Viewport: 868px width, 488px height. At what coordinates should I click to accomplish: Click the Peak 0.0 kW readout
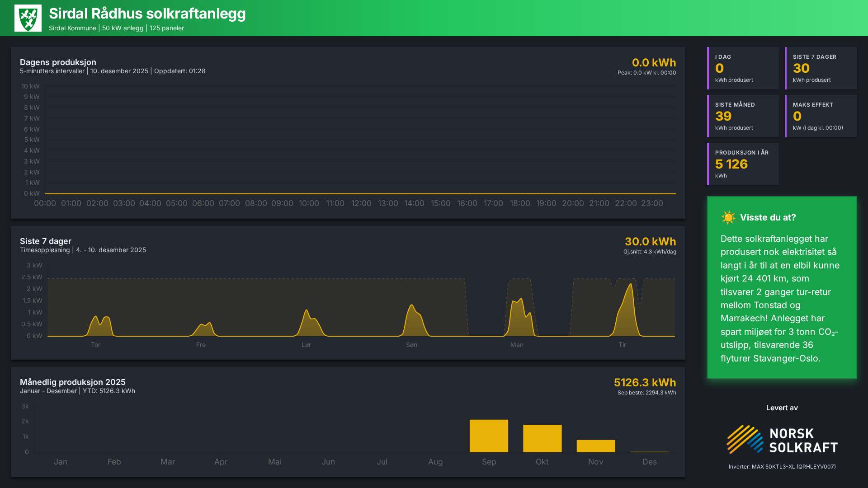pyautogui.click(x=646, y=72)
